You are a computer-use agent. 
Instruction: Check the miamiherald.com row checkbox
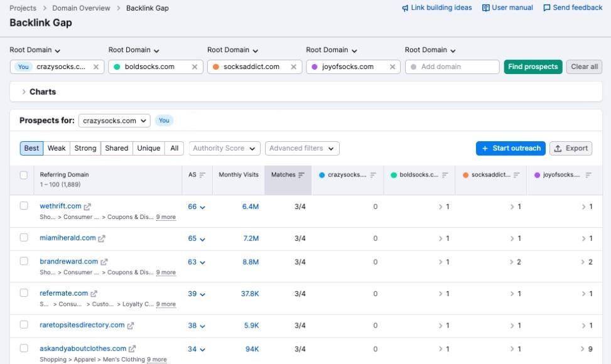point(24,237)
